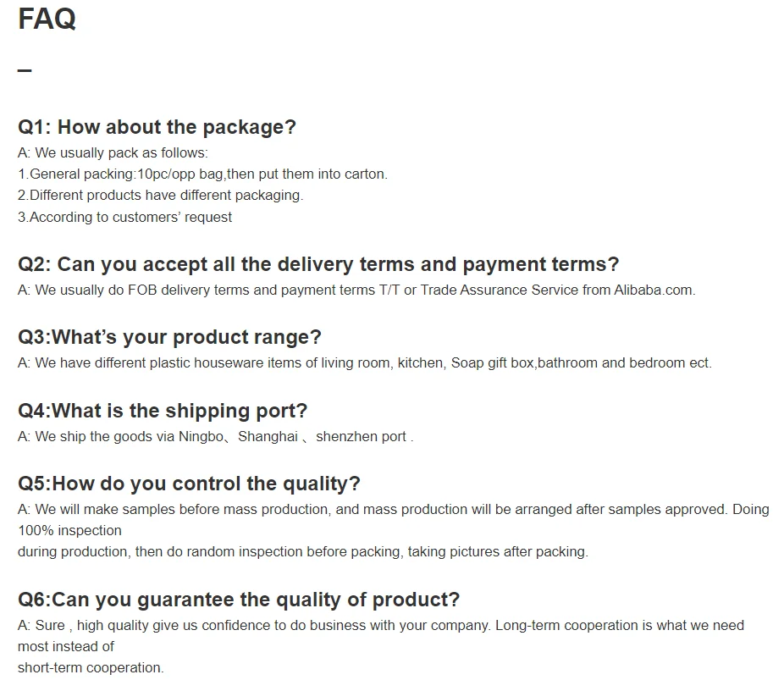Select the Q5 control the quality heading

pos(189,484)
